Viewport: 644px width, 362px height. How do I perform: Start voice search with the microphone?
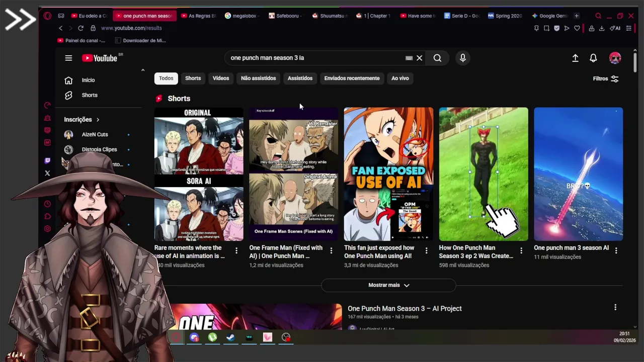[462, 58]
